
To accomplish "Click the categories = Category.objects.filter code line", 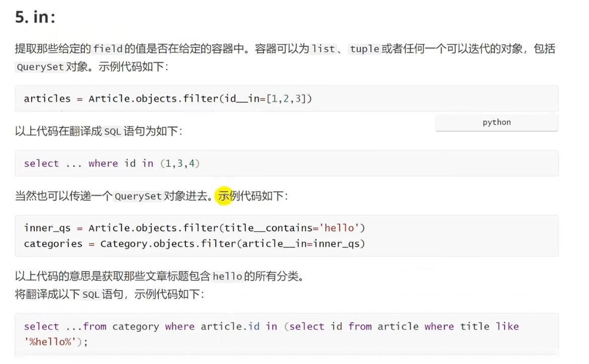I will pyautogui.click(x=194, y=244).
